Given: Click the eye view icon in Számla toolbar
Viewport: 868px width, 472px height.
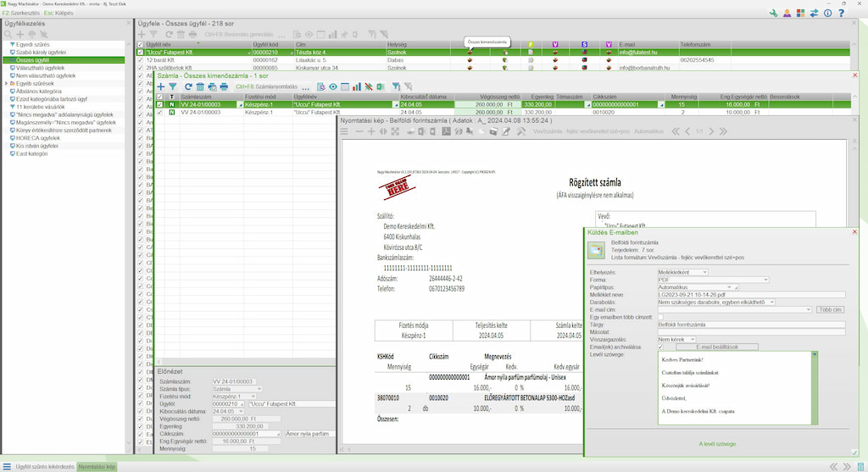Looking at the screenshot, I should pos(333,86).
